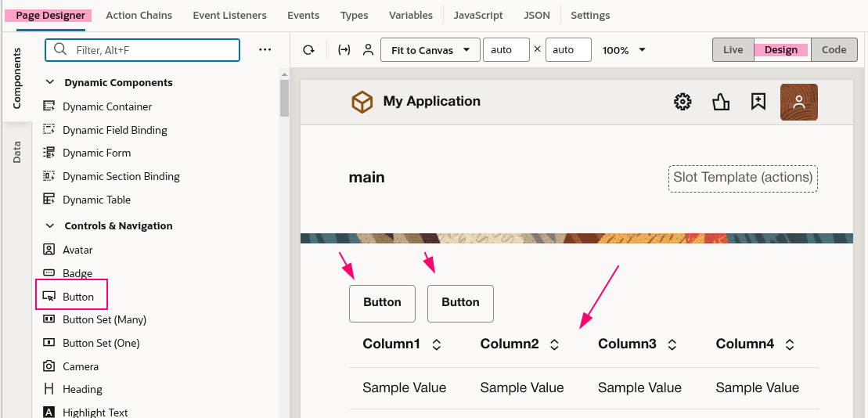868x418 pixels.
Task: Click the page input parameters icon
Action: pyautogui.click(x=344, y=50)
